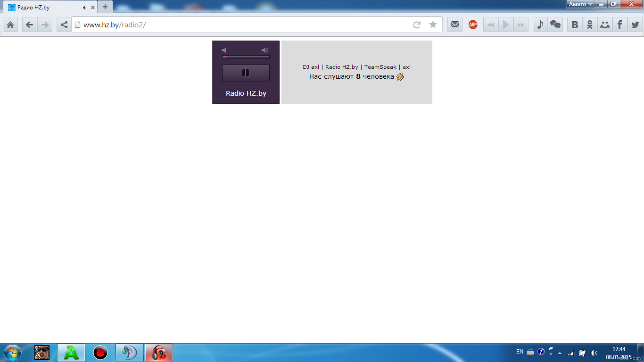
Task: Open the clock showing 17:44
Action: click(x=619, y=353)
